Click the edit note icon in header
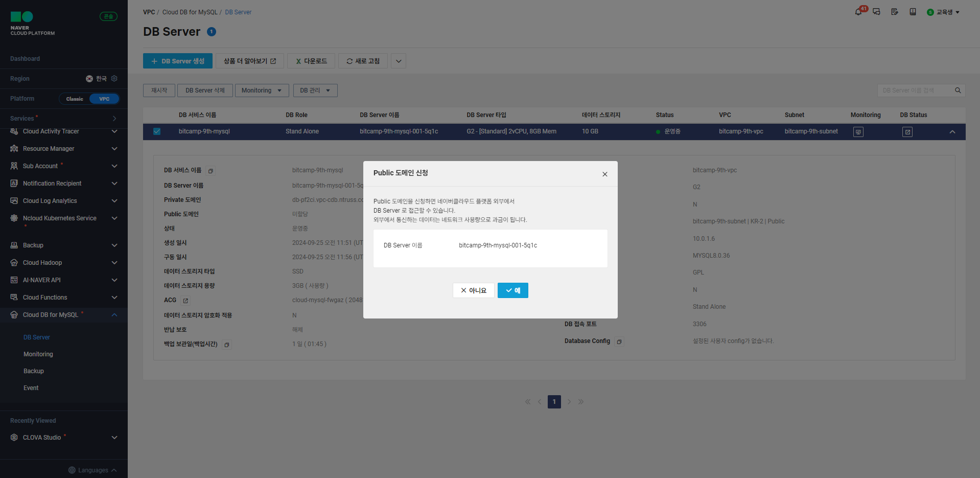The image size is (980, 478). (x=895, y=12)
